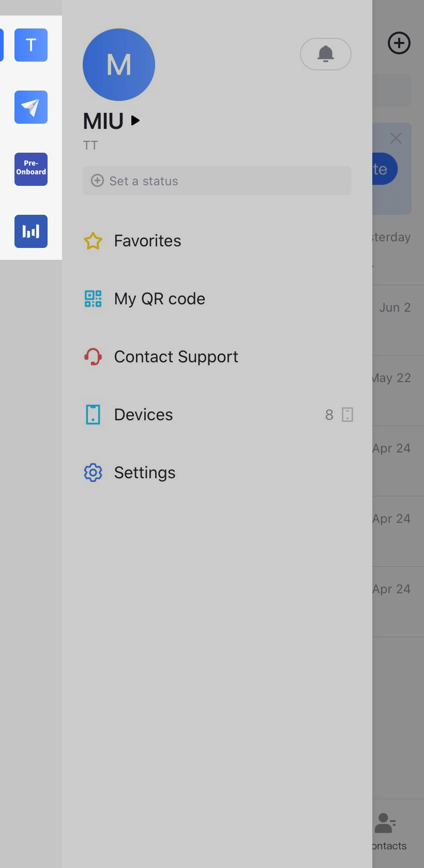Dismiss the banner with the X
The width and height of the screenshot is (424, 868).
pos(396,138)
